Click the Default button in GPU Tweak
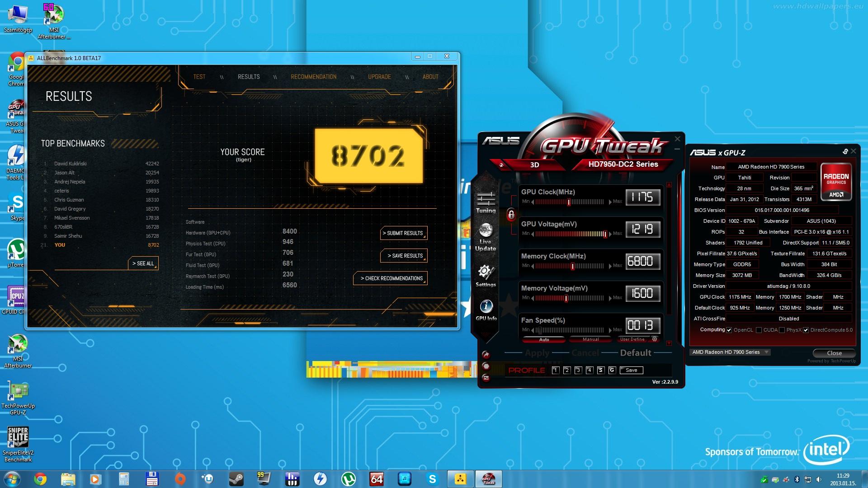868x488 pixels. point(635,353)
